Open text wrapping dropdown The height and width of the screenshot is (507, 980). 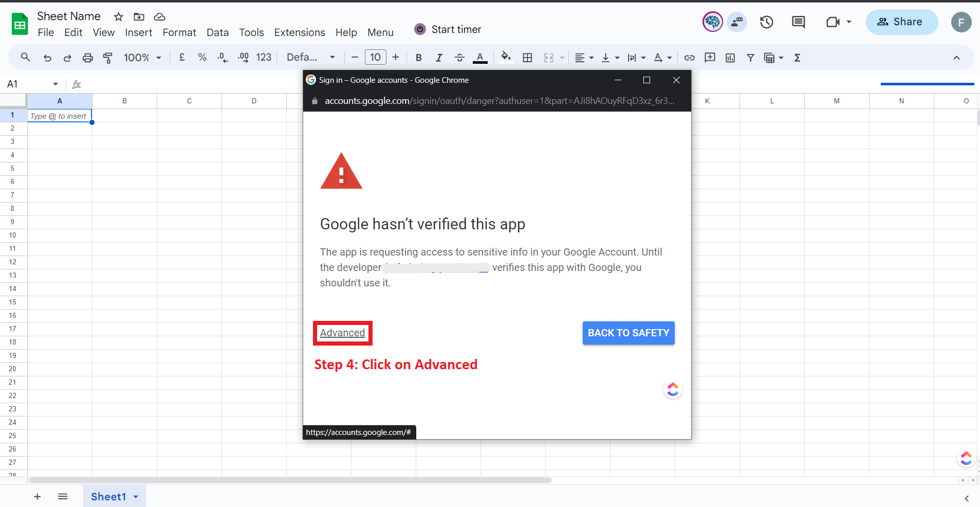point(636,58)
